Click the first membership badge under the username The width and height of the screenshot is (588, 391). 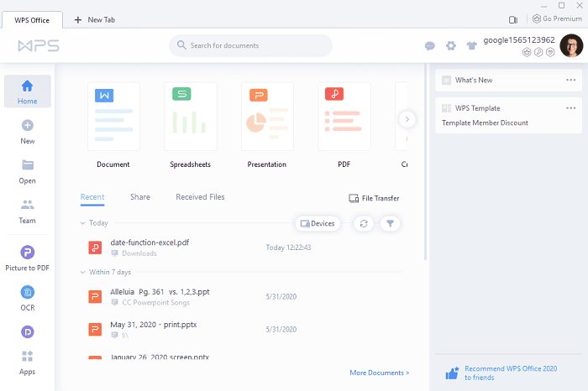527,52
